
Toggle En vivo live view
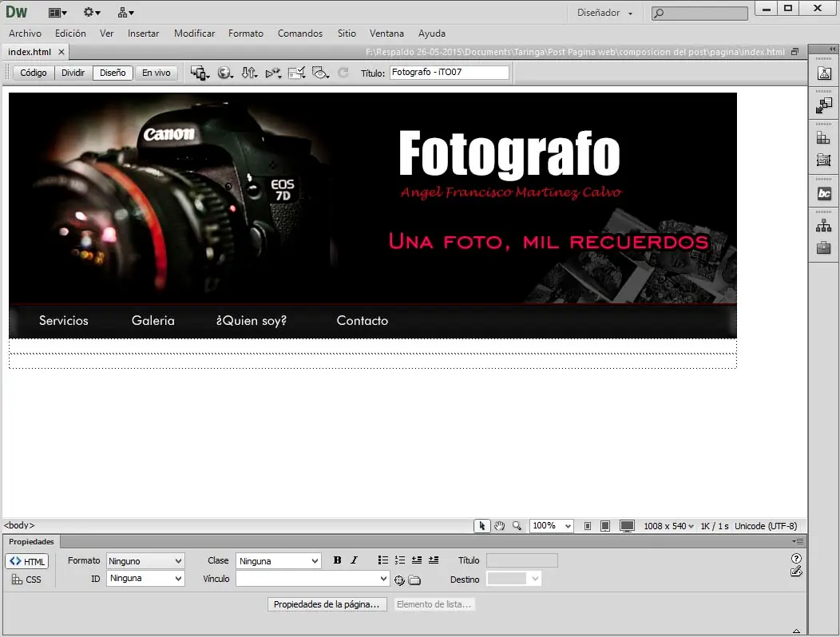(156, 73)
